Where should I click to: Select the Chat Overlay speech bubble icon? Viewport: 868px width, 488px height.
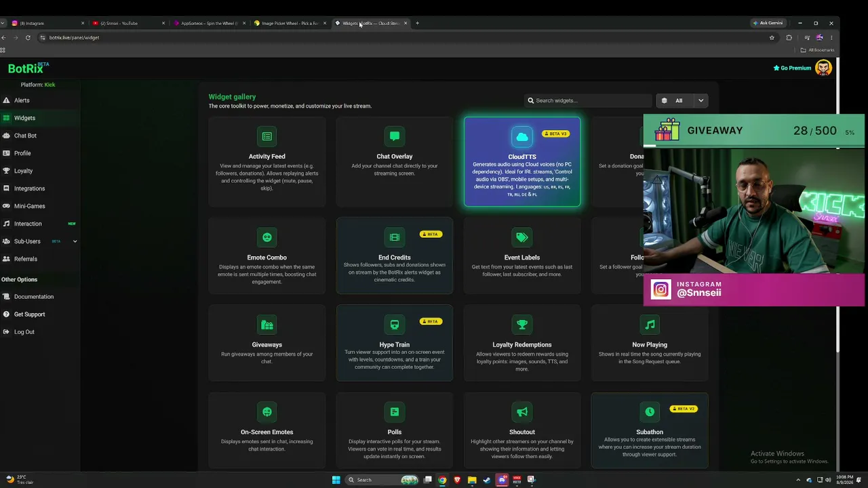tap(395, 136)
